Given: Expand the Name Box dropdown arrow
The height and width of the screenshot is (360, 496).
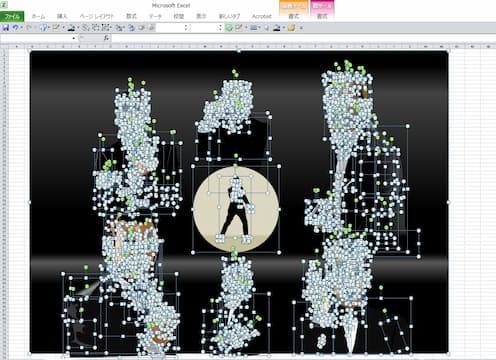Looking at the screenshot, I should tap(74, 38).
